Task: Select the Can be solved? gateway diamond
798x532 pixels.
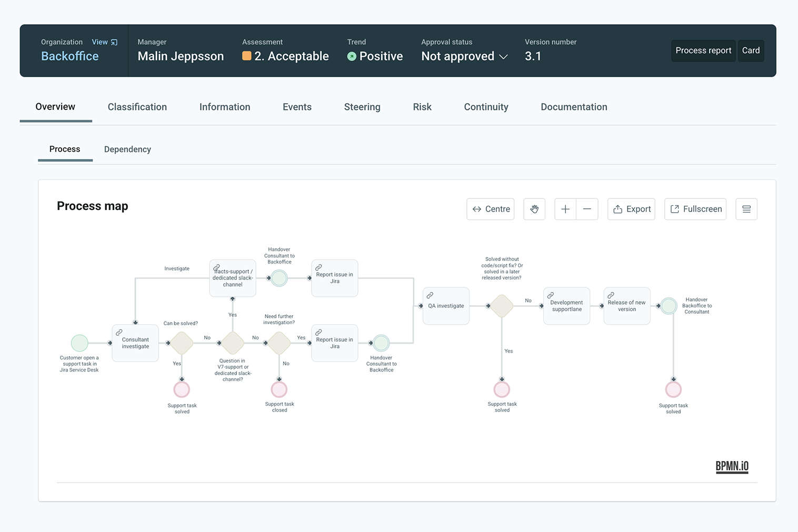Action: pyautogui.click(x=182, y=343)
